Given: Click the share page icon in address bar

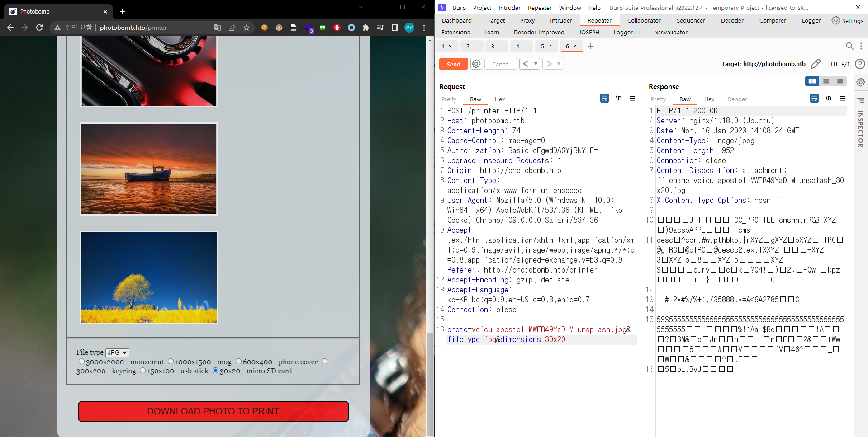Looking at the screenshot, I should click(x=232, y=28).
